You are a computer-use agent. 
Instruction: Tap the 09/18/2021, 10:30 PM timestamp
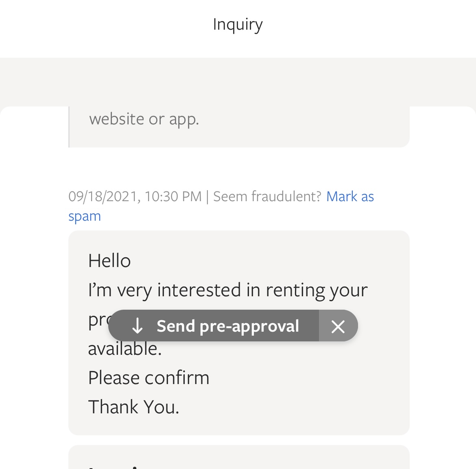pos(135,196)
